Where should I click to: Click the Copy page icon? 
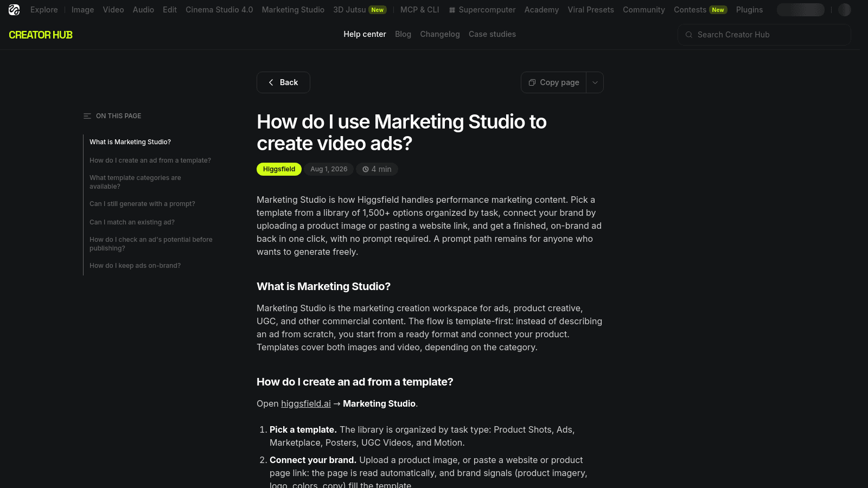tap(532, 82)
